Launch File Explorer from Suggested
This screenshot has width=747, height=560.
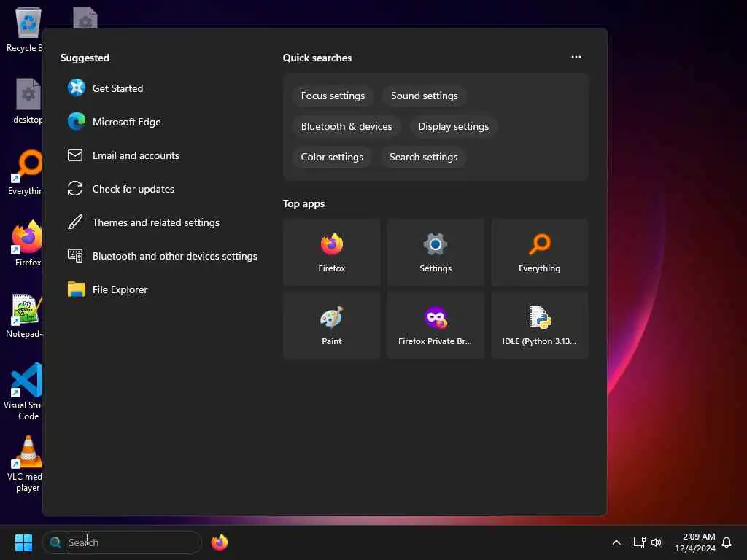[x=162, y=289]
